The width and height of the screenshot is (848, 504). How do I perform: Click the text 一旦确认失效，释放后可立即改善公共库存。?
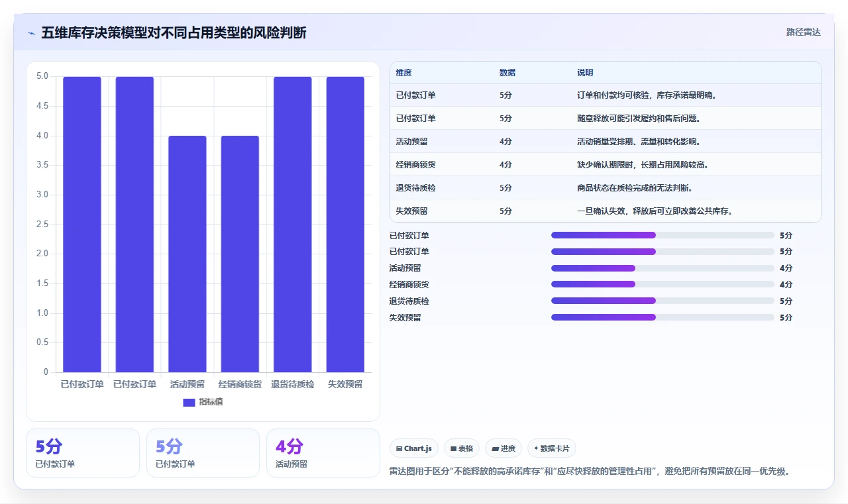click(x=656, y=211)
